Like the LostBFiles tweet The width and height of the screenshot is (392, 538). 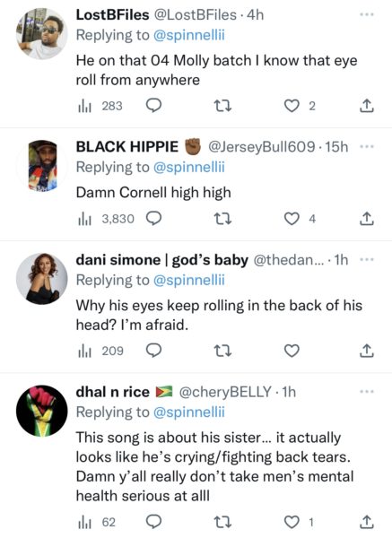click(x=292, y=106)
